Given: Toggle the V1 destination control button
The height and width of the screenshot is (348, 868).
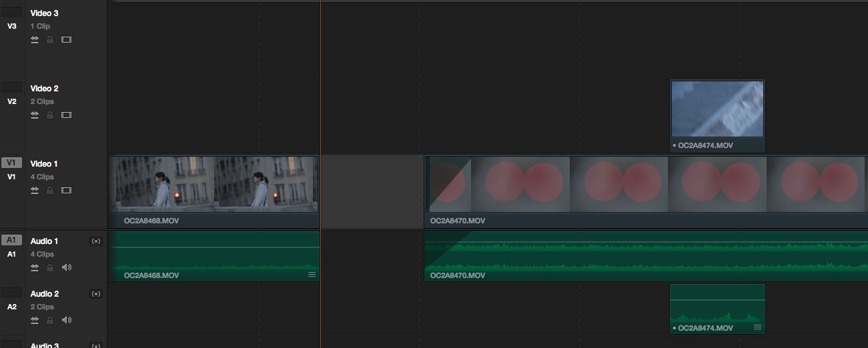Looking at the screenshot, I should (x=11, y=163).
